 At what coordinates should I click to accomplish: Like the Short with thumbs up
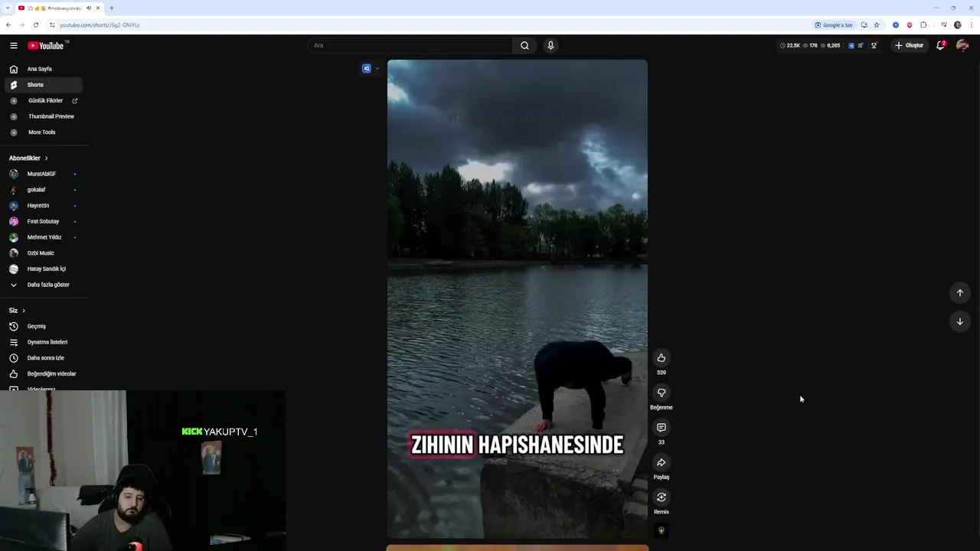(661, 357)
